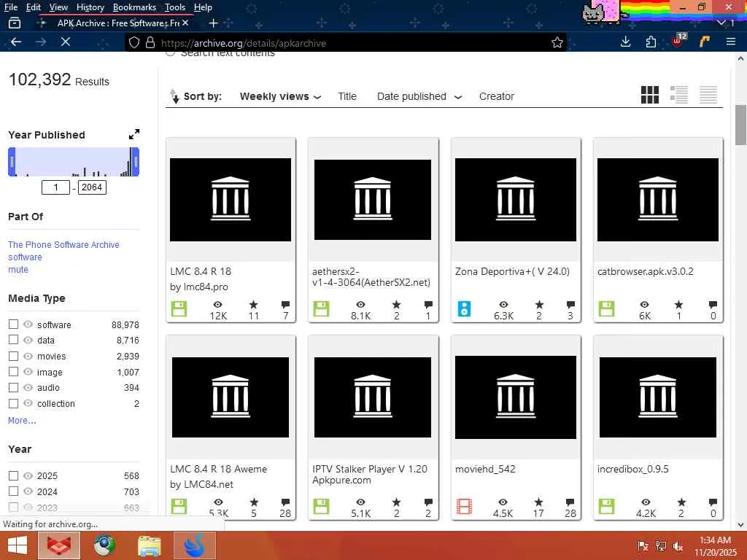Sort results by Title

347,96
